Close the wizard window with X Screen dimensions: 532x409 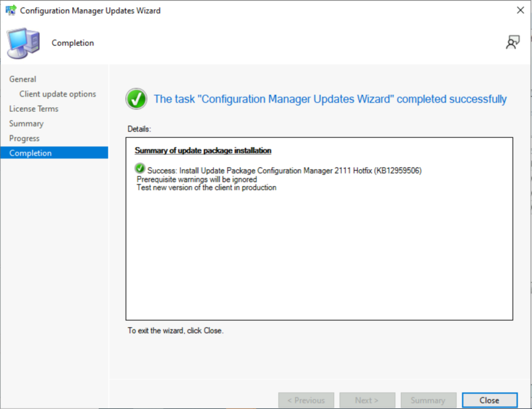521,10
